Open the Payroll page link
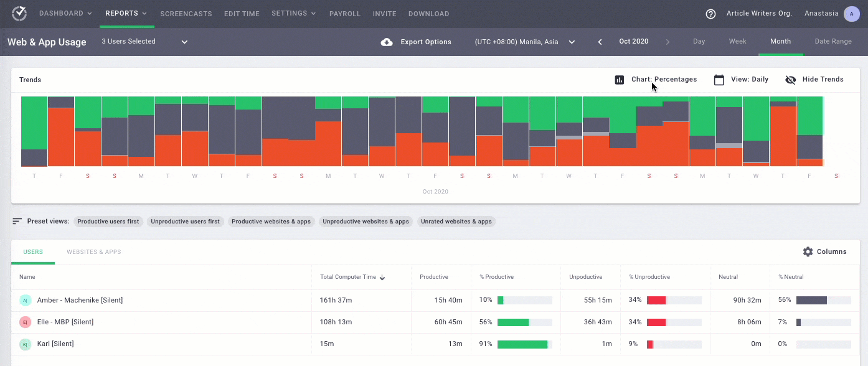Screen dimensions: 868x366 click(x=345, y=14)
